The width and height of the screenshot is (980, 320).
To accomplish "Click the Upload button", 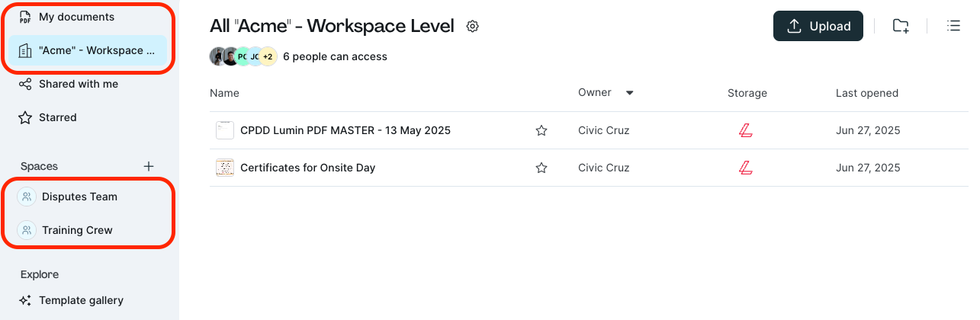I will coord(818,26).
